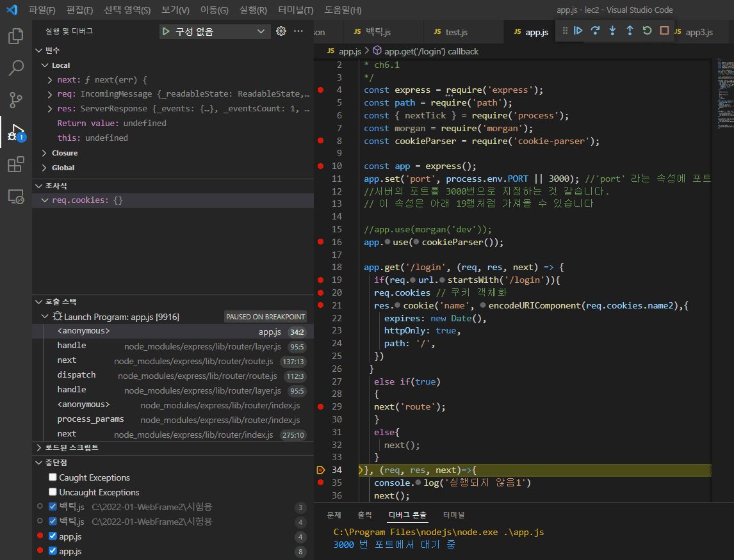Click the Step Into debug icon
Screen dimensions: 734x560
tap(612, 31)
